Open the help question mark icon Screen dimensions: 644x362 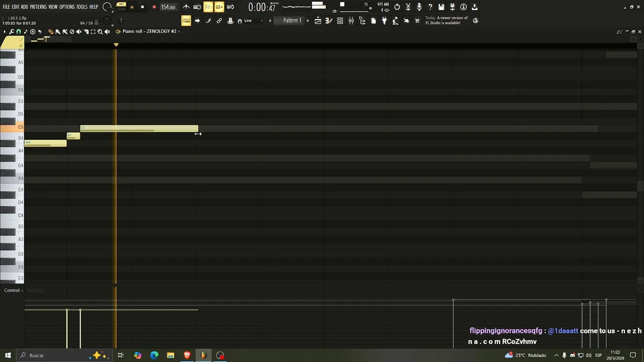tap(430, 7)
